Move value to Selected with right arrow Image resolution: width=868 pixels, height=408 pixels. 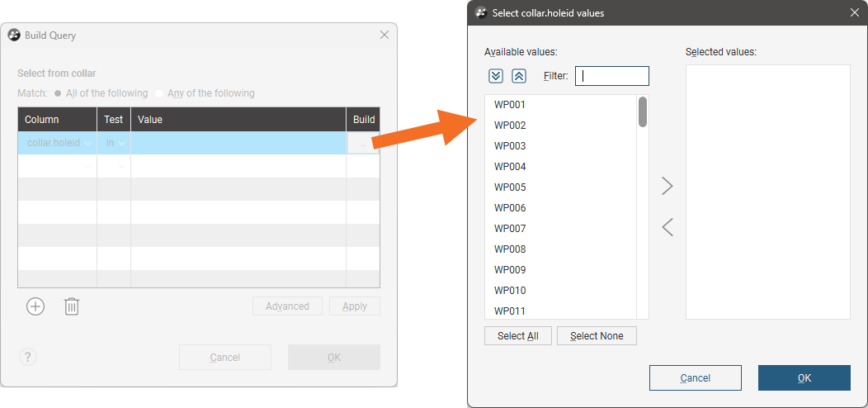(x=668, y=187)
